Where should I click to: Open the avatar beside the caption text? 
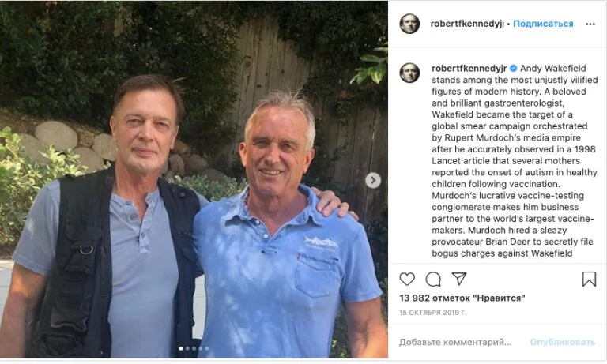click(x=409, y=73)
